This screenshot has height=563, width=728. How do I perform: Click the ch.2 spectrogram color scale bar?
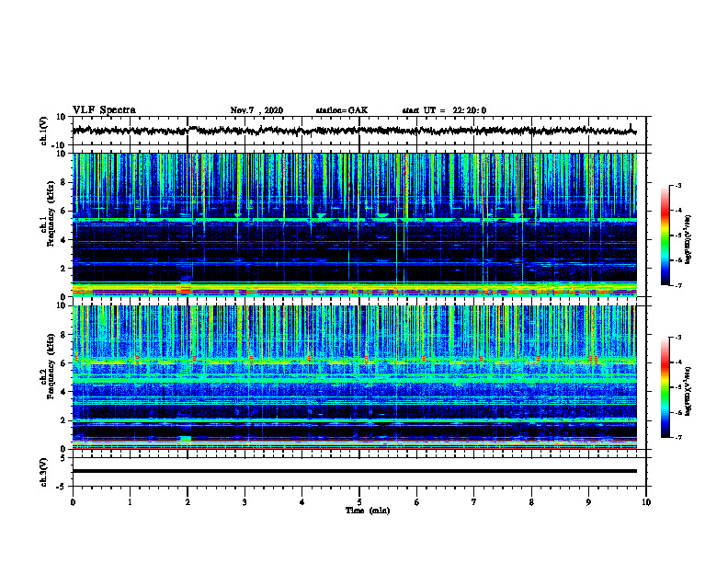point(665,387)
